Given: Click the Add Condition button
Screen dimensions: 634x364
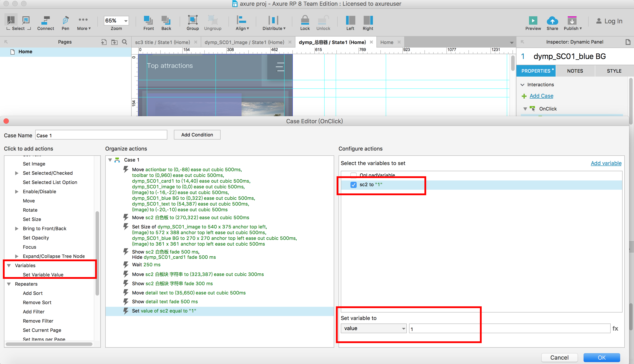Looking at the screenshot, I should click(197, 135).
